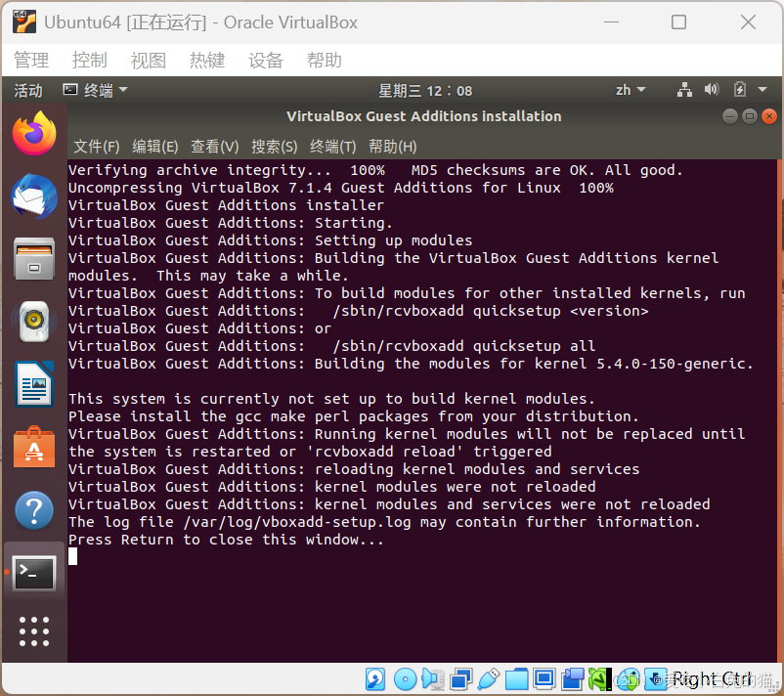Launch LibreOffice Writer from the dock

coord(34,384)
